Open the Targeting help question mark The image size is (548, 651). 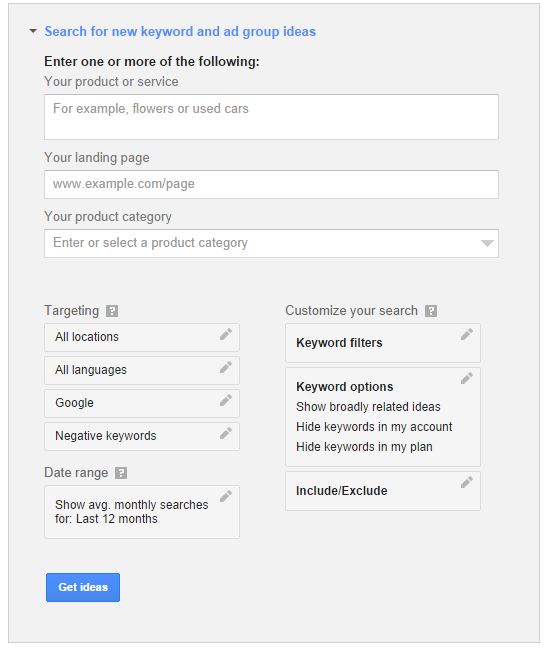pyautogui.click(x=112, y=311)
